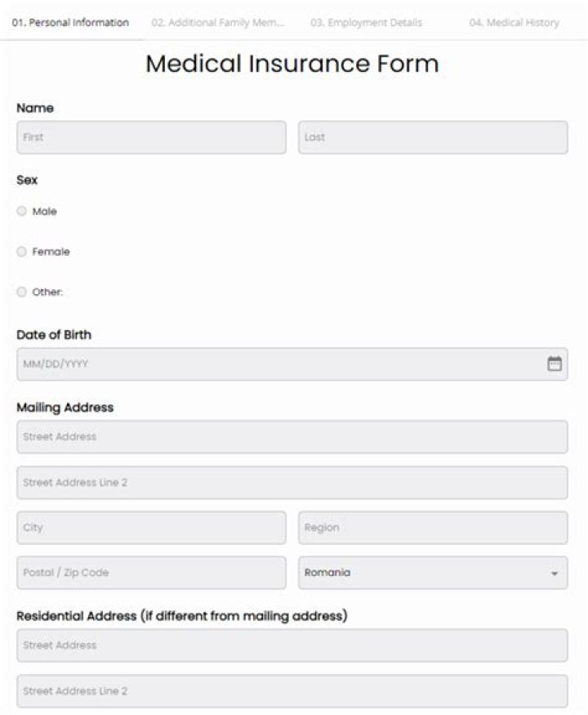Click the Last name input field
The width and height of the screenshot is (588, 715).
(x=433, y=137)
